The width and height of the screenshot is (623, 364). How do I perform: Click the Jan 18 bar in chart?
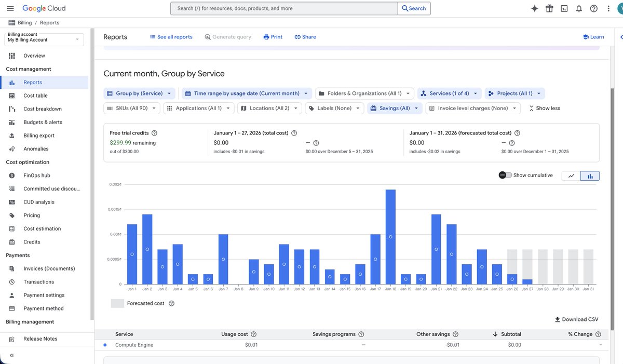391,237
